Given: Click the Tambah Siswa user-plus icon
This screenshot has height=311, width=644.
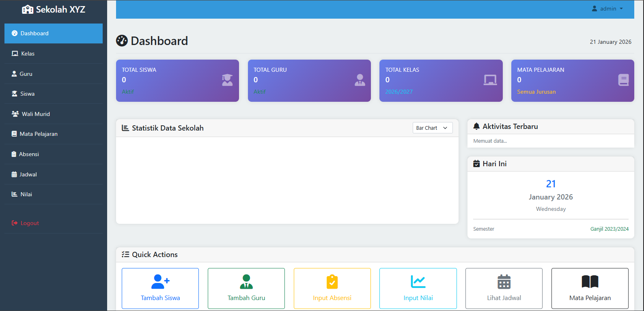Looking at the screenshot, I should point(160,281).
